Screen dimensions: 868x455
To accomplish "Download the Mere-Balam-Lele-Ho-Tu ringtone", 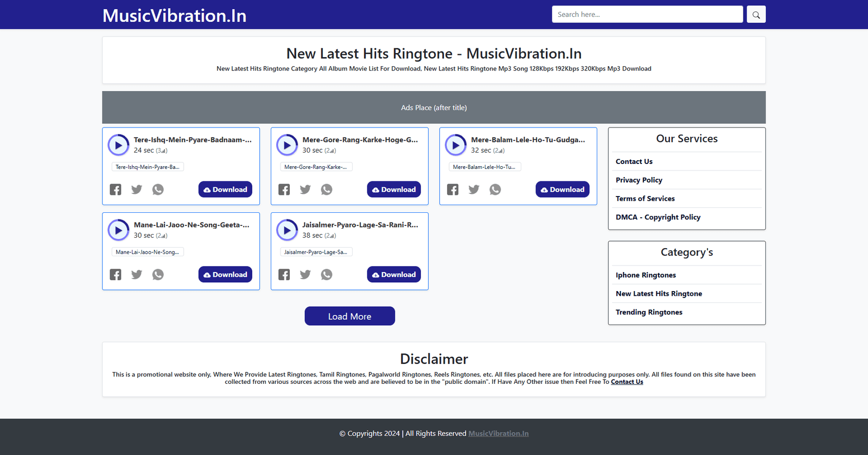I will 562,189.
